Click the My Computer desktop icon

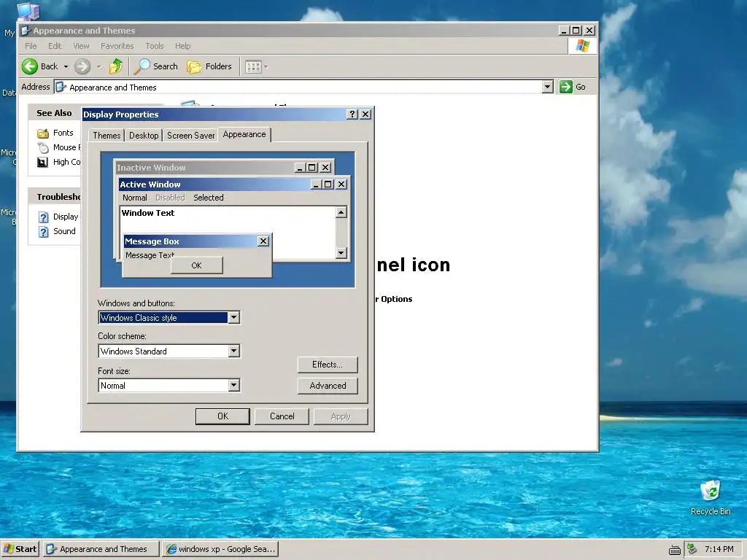[28, 10]
